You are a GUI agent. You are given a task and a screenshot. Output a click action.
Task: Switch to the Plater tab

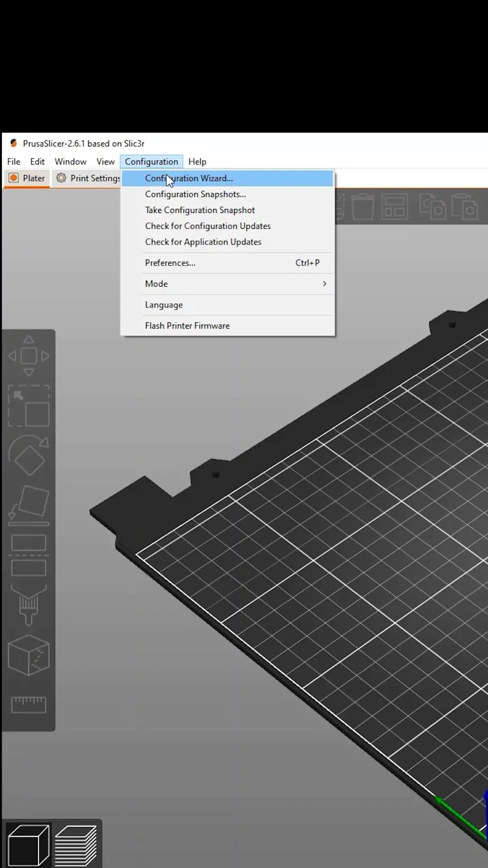point(27,178)
